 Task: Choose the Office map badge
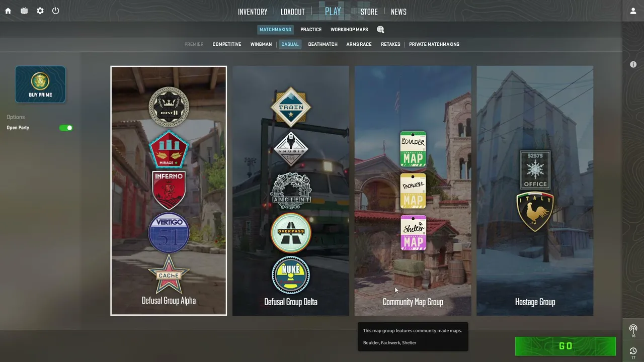click(535, 170)
